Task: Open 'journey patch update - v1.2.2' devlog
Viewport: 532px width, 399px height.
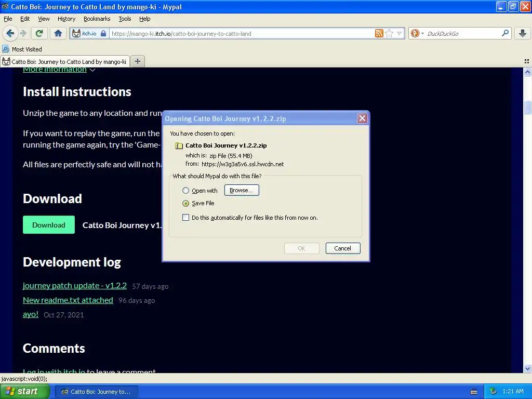Action: 75,286
